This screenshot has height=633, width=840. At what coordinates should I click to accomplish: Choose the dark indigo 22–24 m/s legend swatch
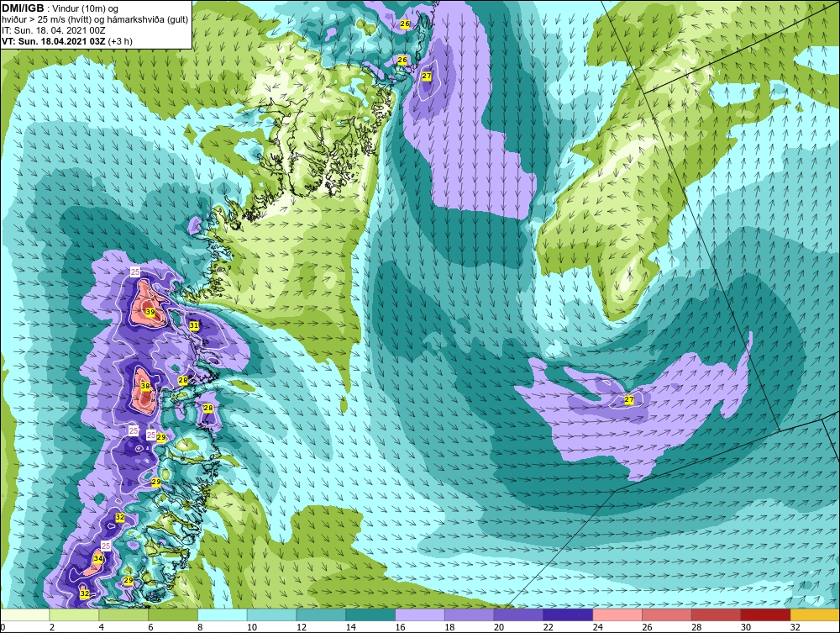point(568,615)
